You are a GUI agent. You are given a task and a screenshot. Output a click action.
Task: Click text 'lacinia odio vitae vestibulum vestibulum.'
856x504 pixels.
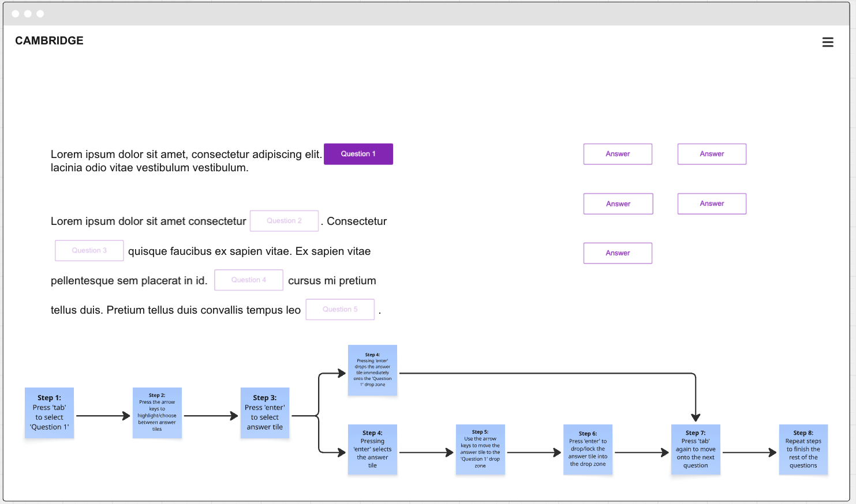[149, 168]
